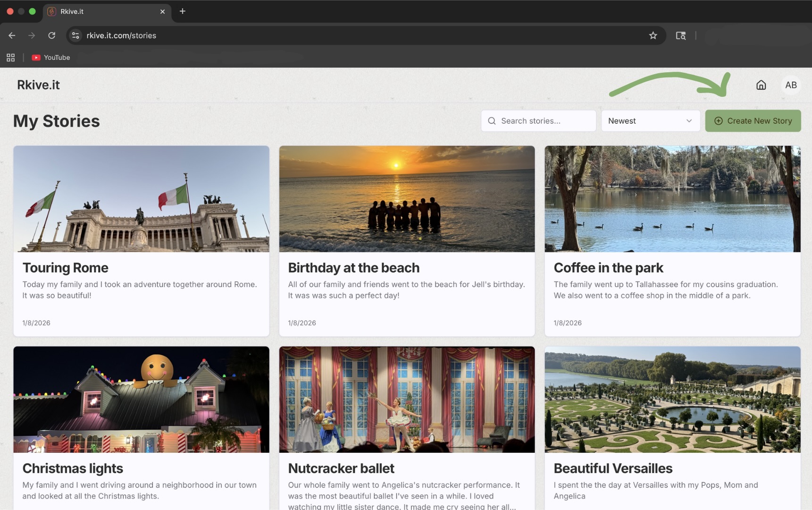
Task: Open the Coffee in the park photo
Action: [x=672, y=199]
